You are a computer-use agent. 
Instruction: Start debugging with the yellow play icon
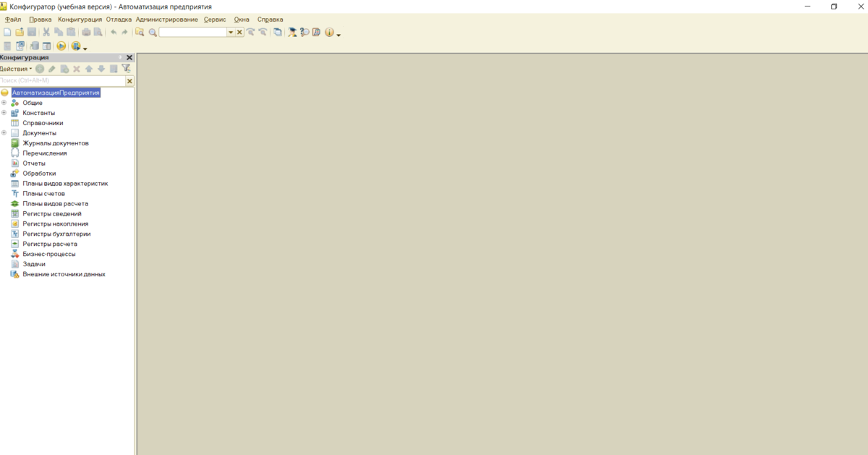61,46
